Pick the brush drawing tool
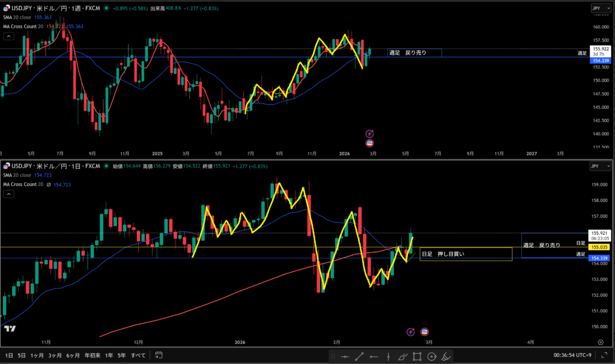Viewport: 615px width, 364px height. (402, 356)
